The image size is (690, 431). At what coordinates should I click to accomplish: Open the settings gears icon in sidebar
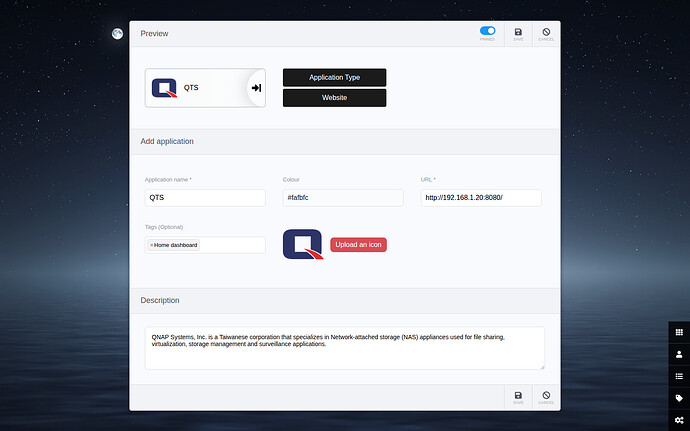tap(679, 420)
